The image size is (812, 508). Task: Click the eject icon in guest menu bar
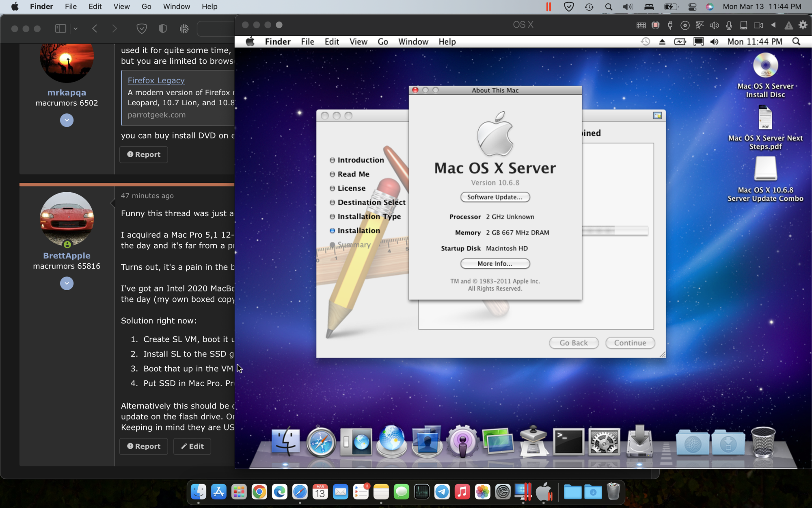[662, 41]
